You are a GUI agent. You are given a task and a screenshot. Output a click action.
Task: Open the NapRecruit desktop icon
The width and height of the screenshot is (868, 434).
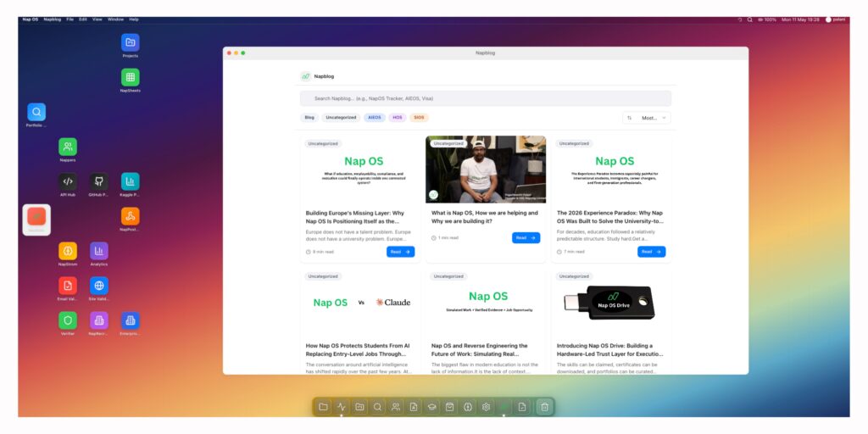point(99,320)
